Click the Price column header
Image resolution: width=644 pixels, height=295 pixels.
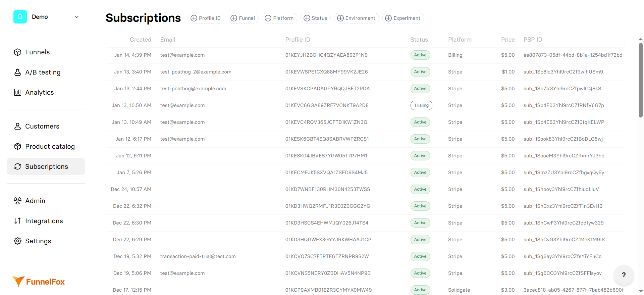[x=508, y=40]
